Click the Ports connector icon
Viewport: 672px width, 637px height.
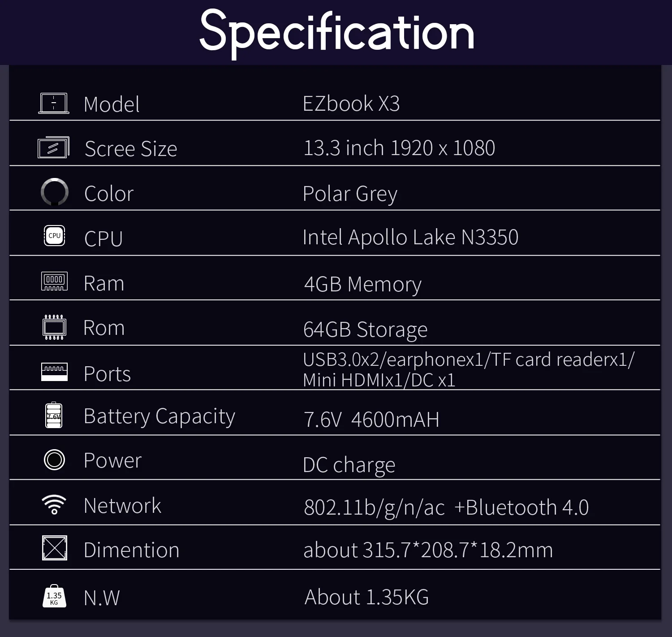[x=54, y=372]
